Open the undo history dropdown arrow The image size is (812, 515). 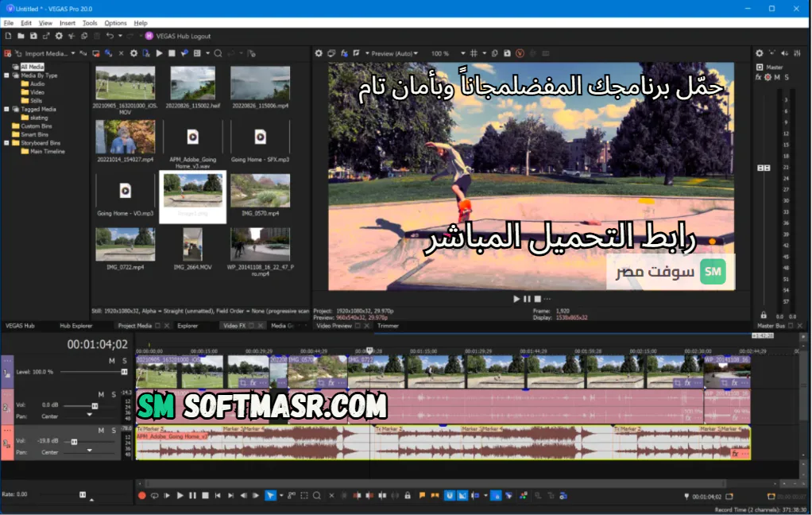tap(120, 36)
